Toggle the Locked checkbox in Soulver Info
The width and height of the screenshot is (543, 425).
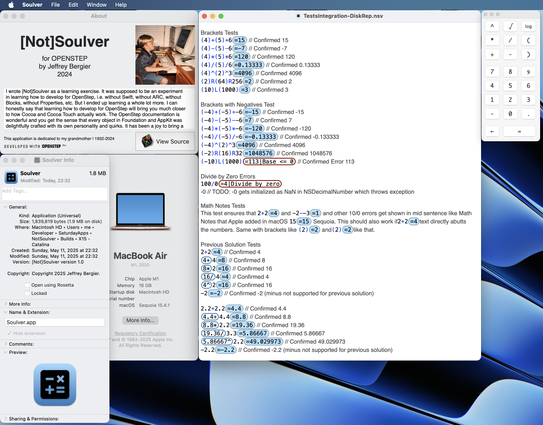[x=27, y=293]
